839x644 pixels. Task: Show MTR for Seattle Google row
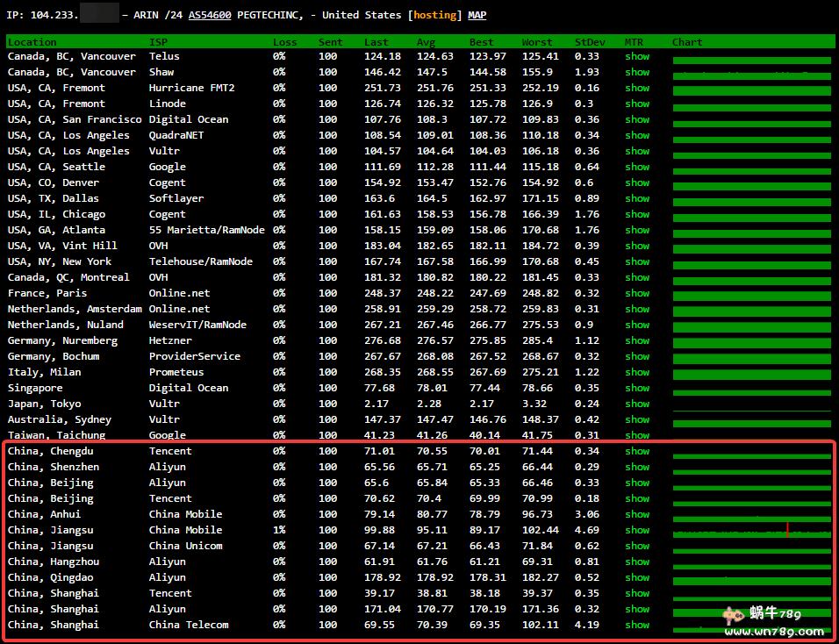[637, 167]
